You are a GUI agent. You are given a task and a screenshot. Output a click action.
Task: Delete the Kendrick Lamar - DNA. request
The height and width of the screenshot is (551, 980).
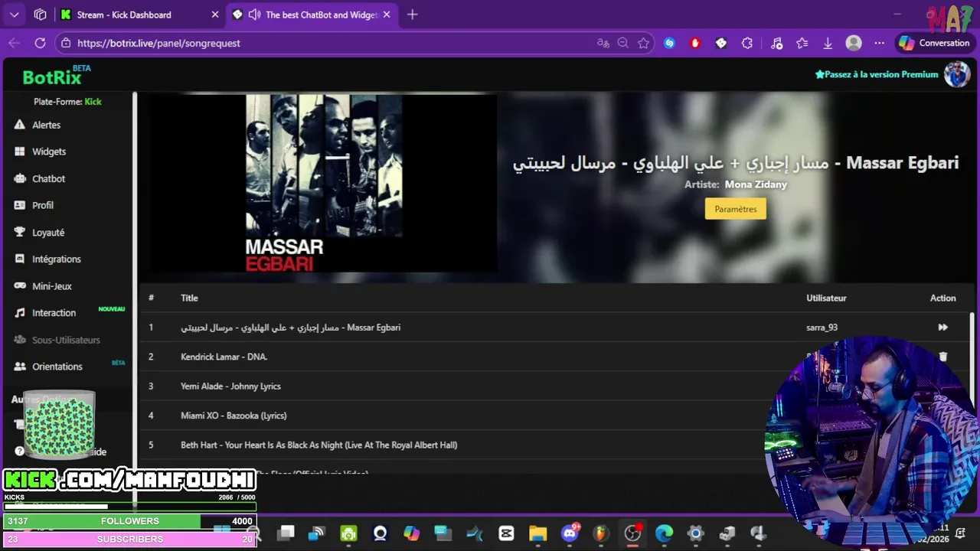click(x=942, y=357)
